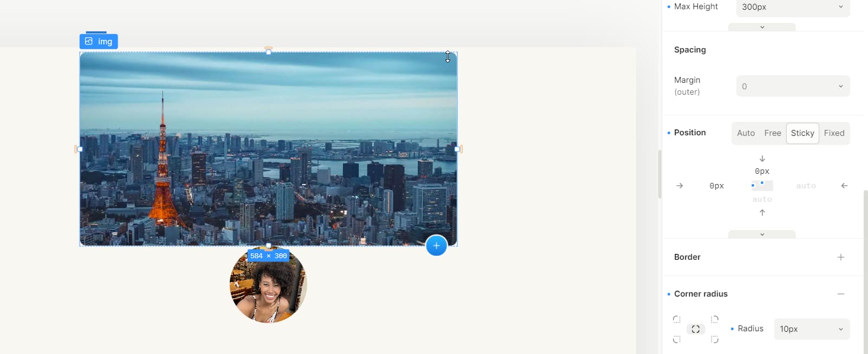This screenshot has width=868, height=354.
Task: Expand more options below Position section
Action: click(762, 234)
